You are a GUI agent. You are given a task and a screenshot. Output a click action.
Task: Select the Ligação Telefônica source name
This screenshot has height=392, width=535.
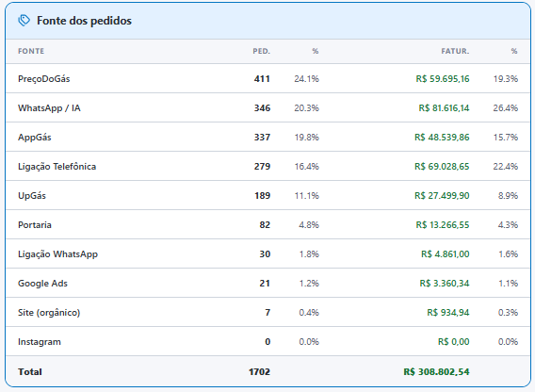tap(57, 167)
